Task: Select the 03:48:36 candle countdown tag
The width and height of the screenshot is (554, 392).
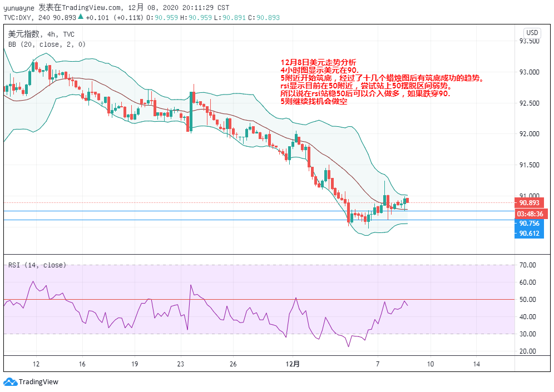Action: [530, 214]
